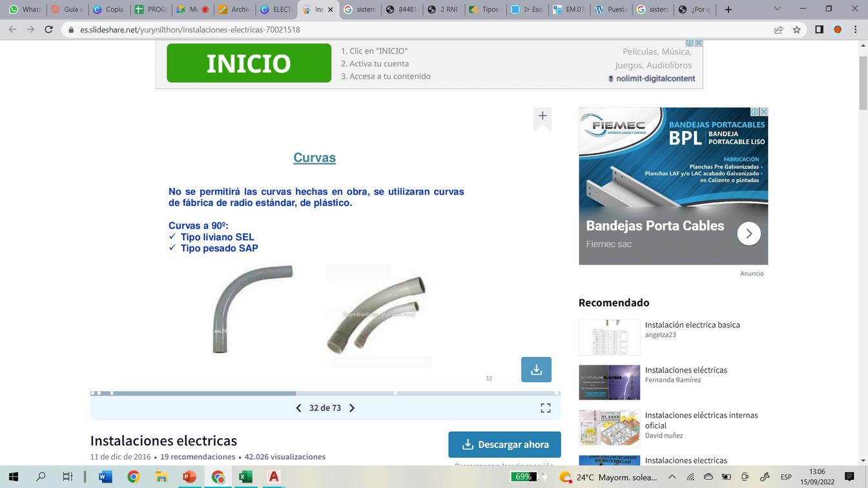The height and width of the screenshot is (488, 868).
Task: Click the Descargar ahora button
Action: click(504, 444)
